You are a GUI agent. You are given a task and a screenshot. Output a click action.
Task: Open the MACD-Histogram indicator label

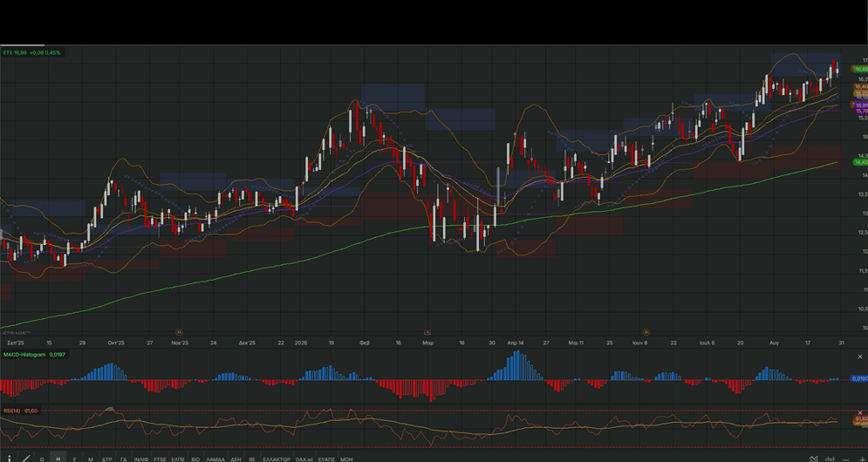click(x=24, y=354)
